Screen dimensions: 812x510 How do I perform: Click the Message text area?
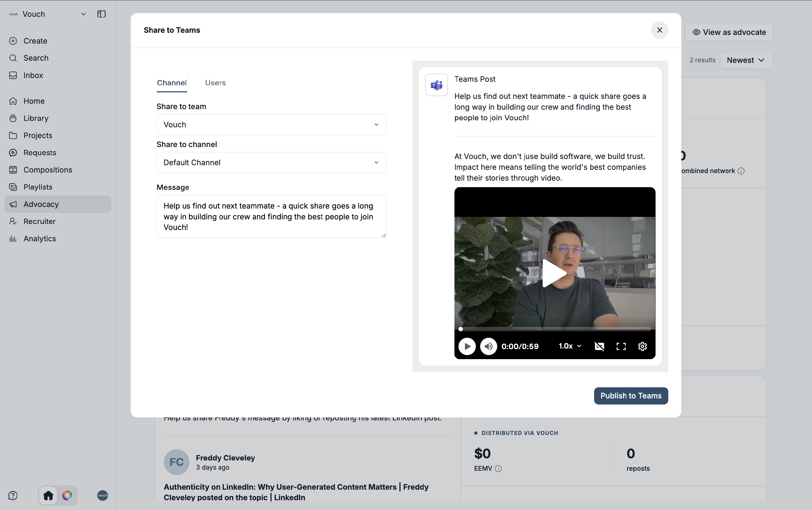click(271, 217)
